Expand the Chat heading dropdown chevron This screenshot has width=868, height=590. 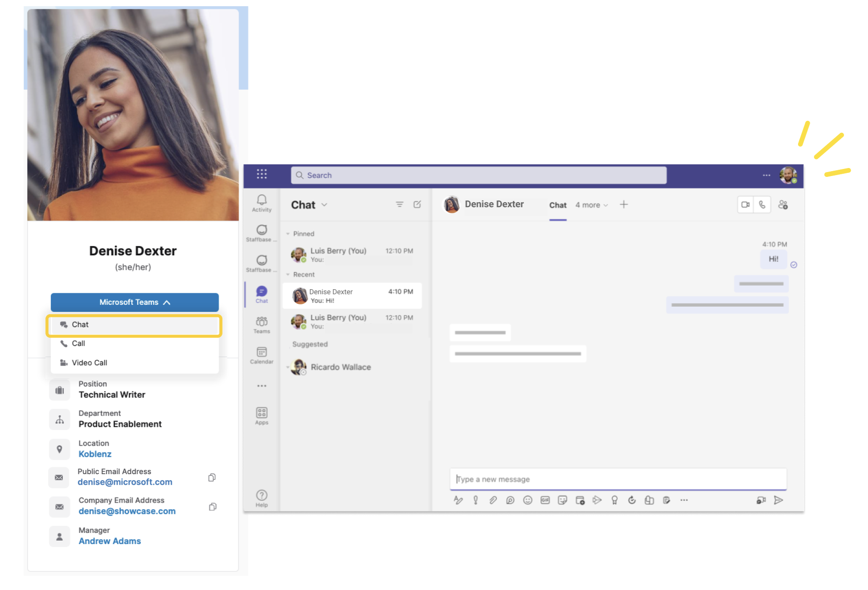(324, 205)
